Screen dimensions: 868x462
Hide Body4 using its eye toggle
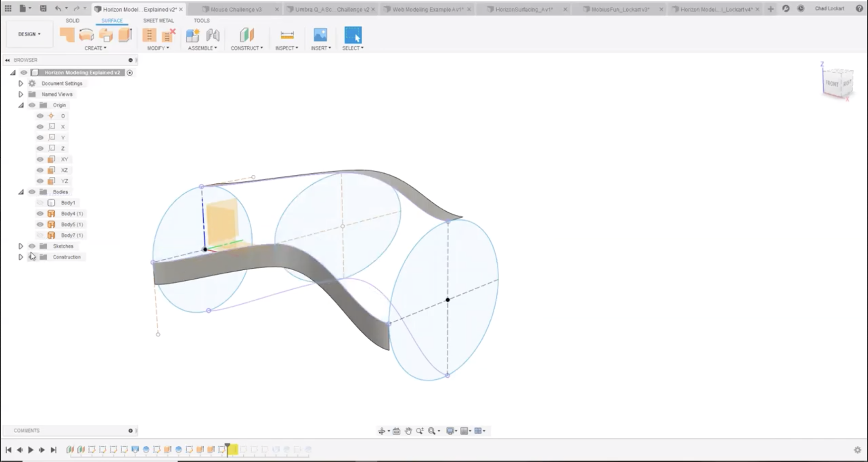click(x=39, y=213)
